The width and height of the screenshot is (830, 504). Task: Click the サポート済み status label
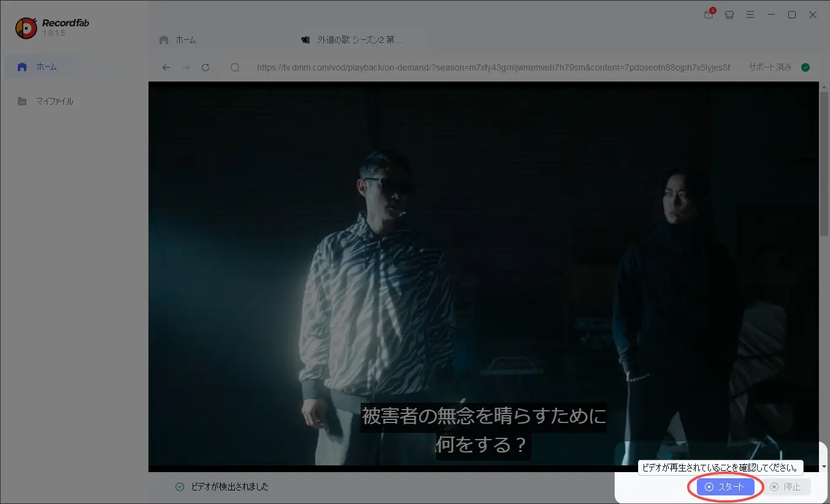pyautogui.click(x=770, y=67)
